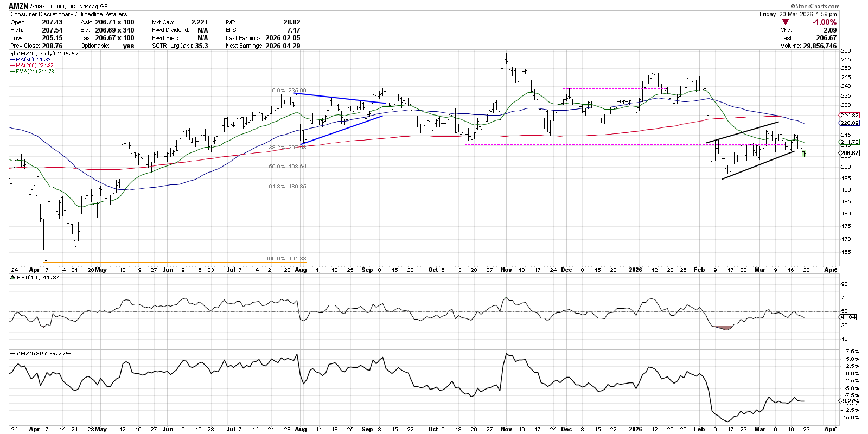
Task: Click the Consumer Discretionary / Broadline Retailers sector text
Action: click(69, 14)
